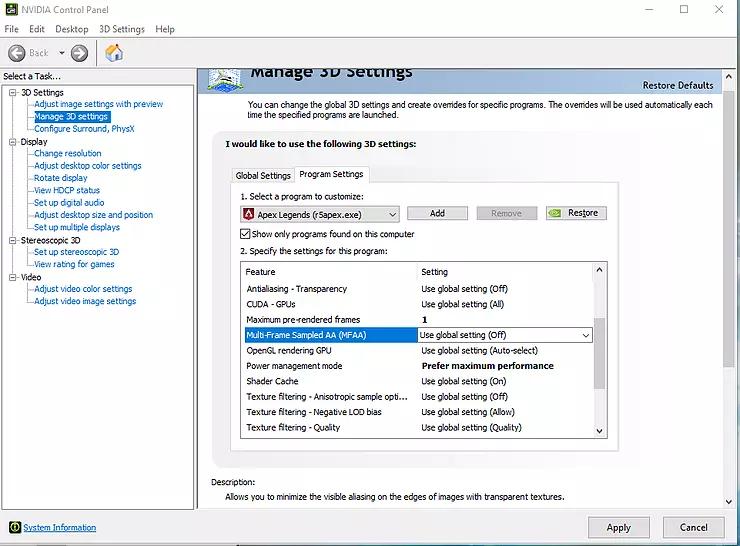Select Adjust video color settings

(x=83, y=289)
